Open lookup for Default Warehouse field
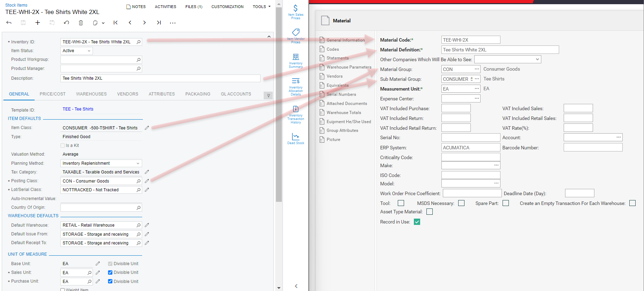The width and height of the screenshot is (644, 291). (139, 225)
